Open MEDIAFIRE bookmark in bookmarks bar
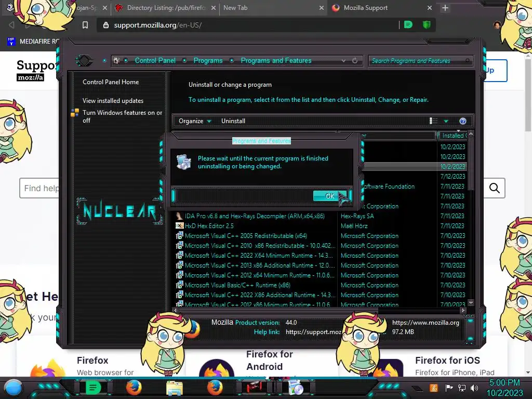This screenshot has height=399, width=532. [x=33, y=42]
